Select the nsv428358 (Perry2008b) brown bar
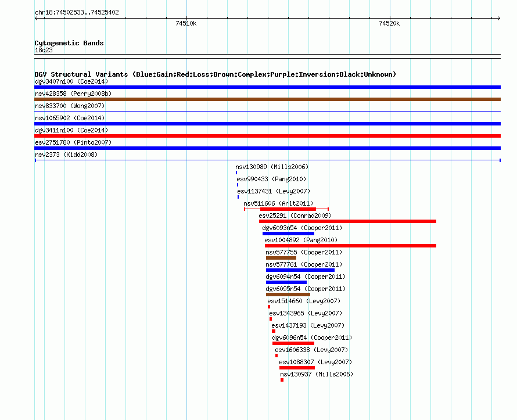This screenshot has width=517, height=420. [x=267, y=99]
